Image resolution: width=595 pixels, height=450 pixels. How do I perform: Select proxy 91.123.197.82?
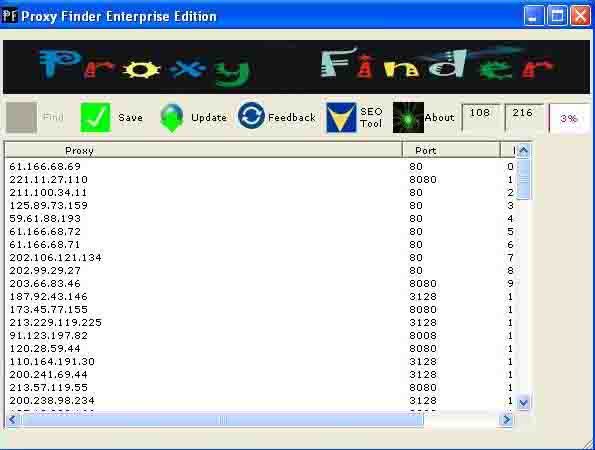pos(48,335)
